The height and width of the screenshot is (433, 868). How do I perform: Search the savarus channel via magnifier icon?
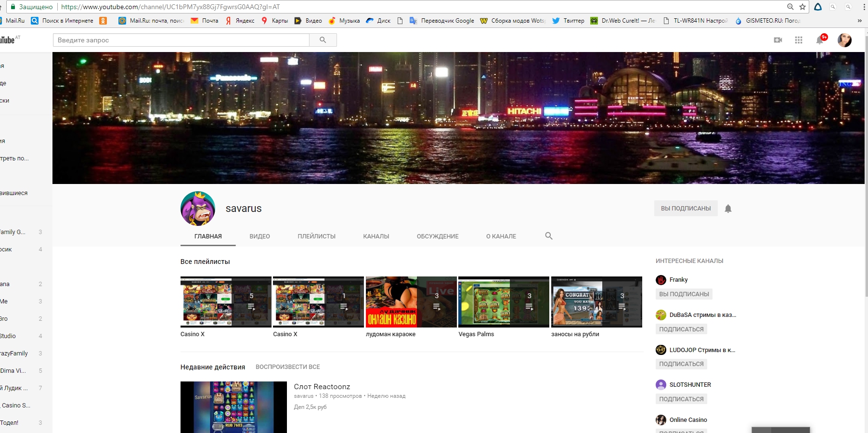point(548,236)
